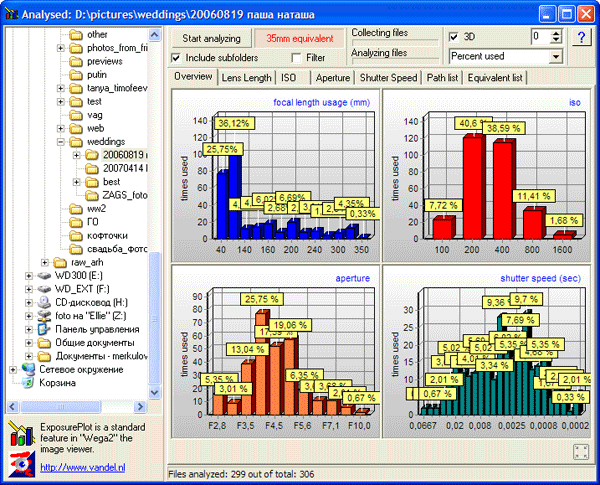Open the ISO tab

pyautogui.click(x=293, y=78)
